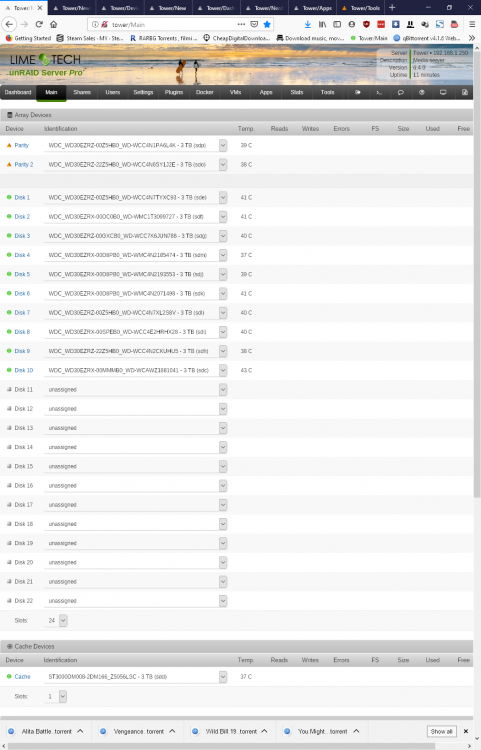Open the You Might torrent download

[x=318, y=731]
